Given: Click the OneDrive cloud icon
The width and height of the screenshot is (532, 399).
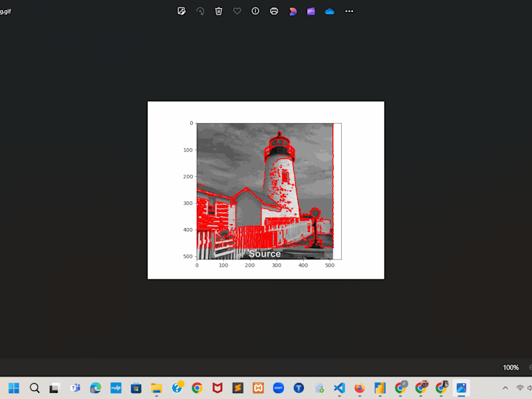Looking at the screenshot, I should (329, 12).
